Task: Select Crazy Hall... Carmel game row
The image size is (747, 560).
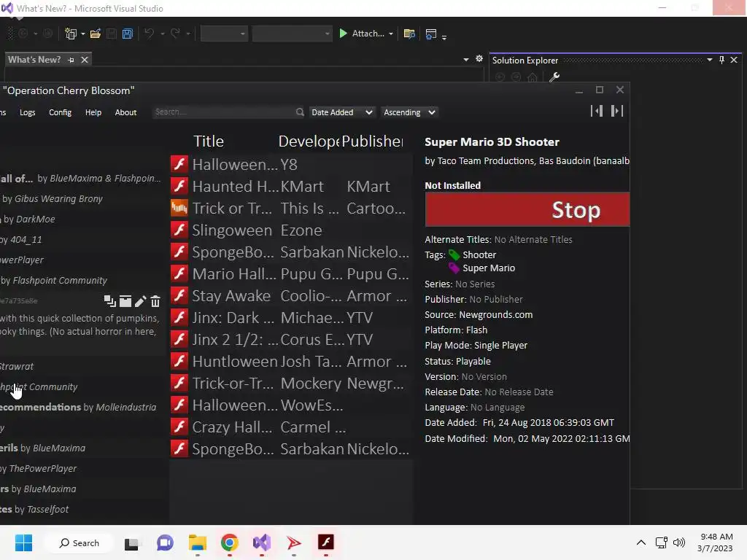Action: 291,427
